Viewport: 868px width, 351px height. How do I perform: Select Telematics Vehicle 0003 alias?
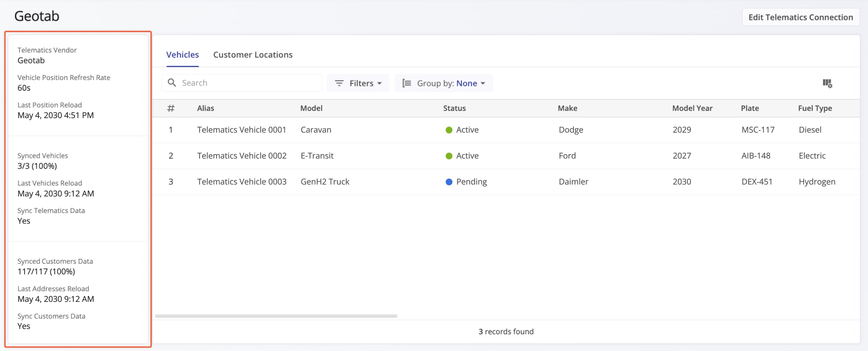242,182
